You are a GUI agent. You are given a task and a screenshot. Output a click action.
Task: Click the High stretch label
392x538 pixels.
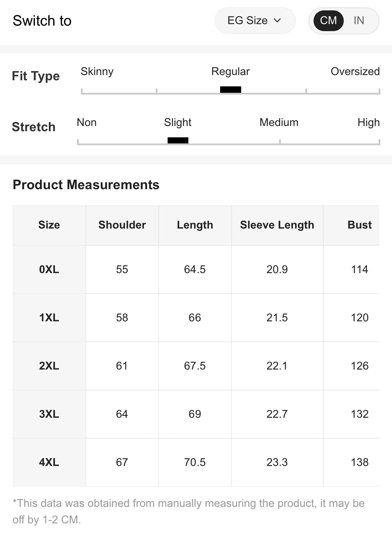tap(368, 122)
